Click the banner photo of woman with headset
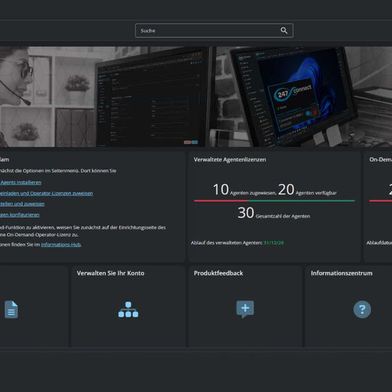This screenshot has height=392, width=392. (x=105, y=97)
